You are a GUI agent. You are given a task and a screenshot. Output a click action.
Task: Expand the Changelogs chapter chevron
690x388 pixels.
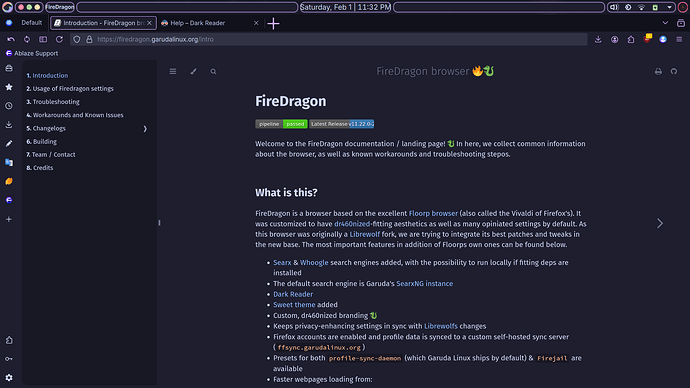(145, 128)
